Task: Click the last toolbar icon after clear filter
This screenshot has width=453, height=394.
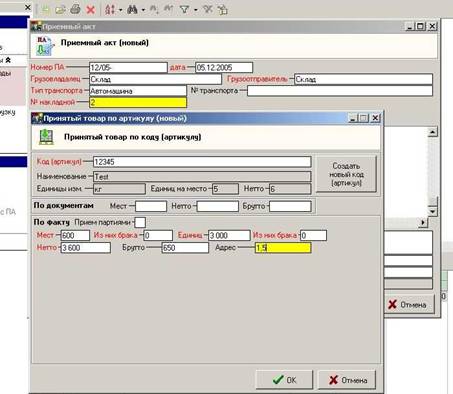Action: click(223, 10)
